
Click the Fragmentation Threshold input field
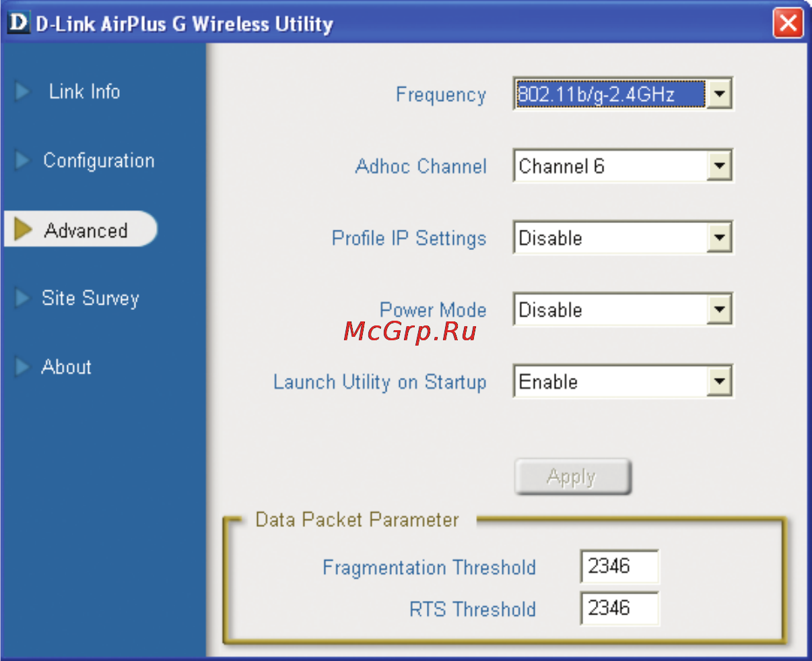pos(619,566)
